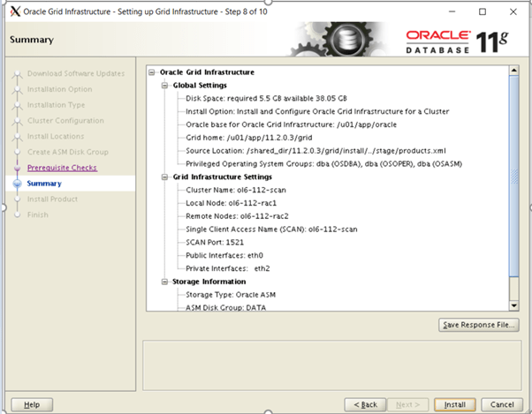Maximize the installer window
532x414 pixels.
tap(482, 12)
